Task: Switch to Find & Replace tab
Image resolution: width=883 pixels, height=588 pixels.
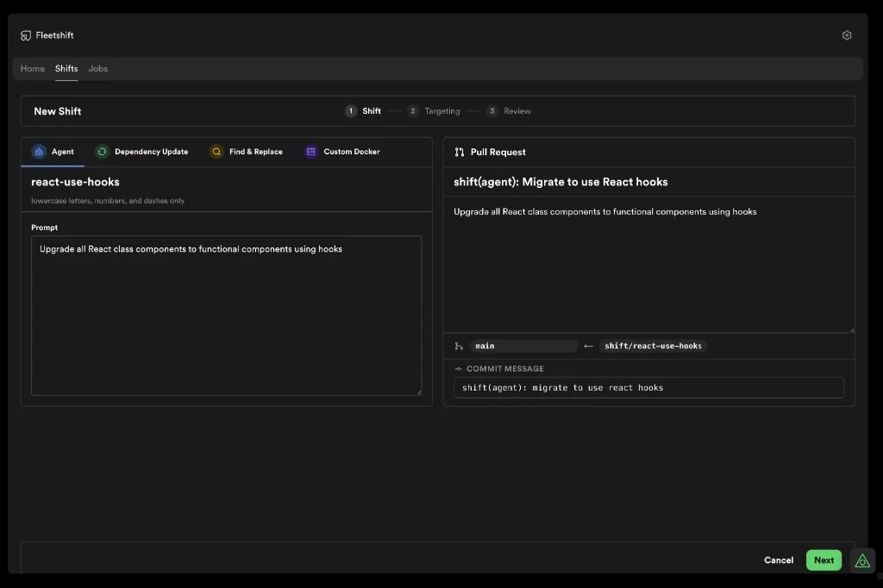Action: tap(246, 152)
